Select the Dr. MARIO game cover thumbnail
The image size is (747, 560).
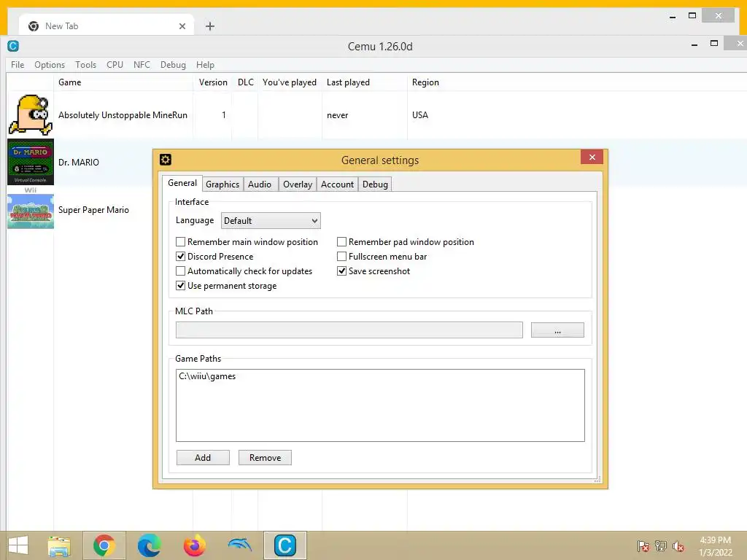point(31,162)
